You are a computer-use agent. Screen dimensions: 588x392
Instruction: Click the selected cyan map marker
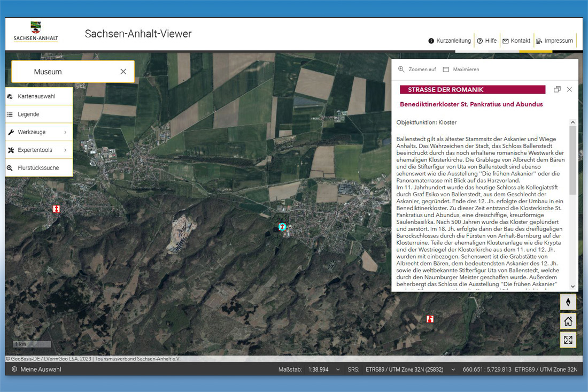282,227
